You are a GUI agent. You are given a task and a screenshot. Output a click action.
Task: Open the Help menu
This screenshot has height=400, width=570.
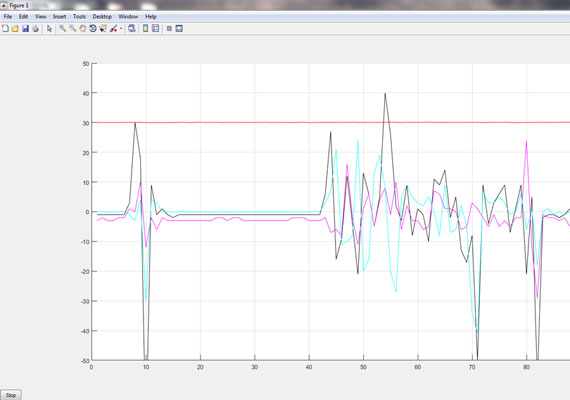pos(150,16)
